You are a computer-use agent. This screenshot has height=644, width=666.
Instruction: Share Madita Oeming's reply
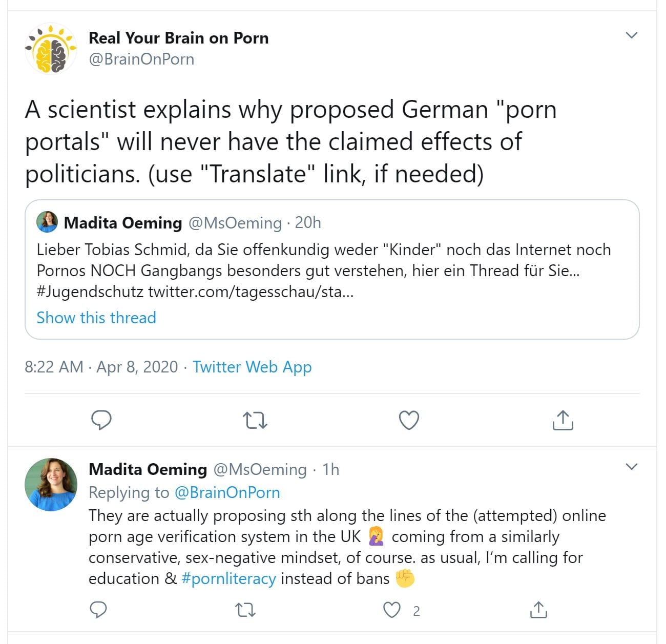538,610
